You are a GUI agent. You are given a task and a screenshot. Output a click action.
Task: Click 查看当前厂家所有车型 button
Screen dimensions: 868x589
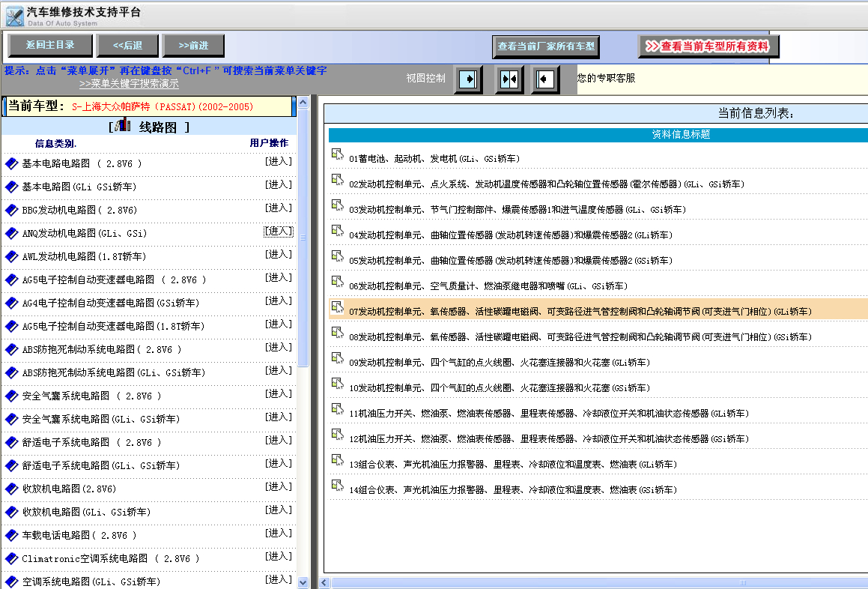click(x=546, y=46)
